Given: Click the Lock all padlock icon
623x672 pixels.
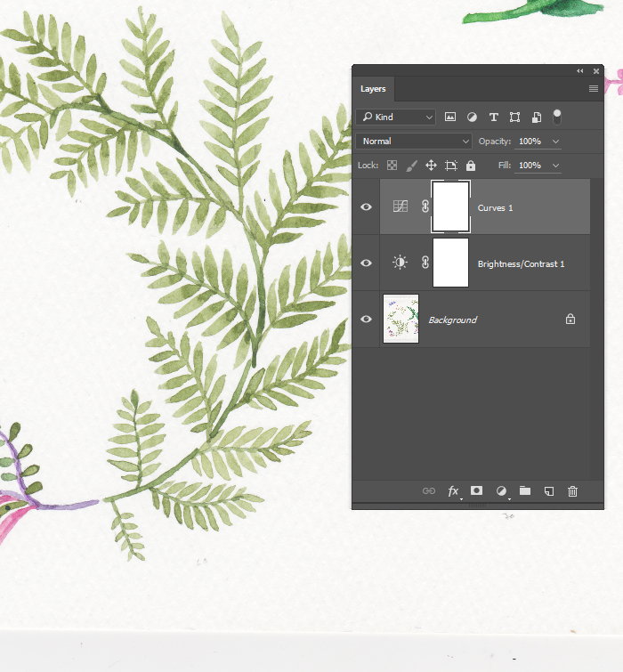Looking at the screenshot, I should click(471, 166).
